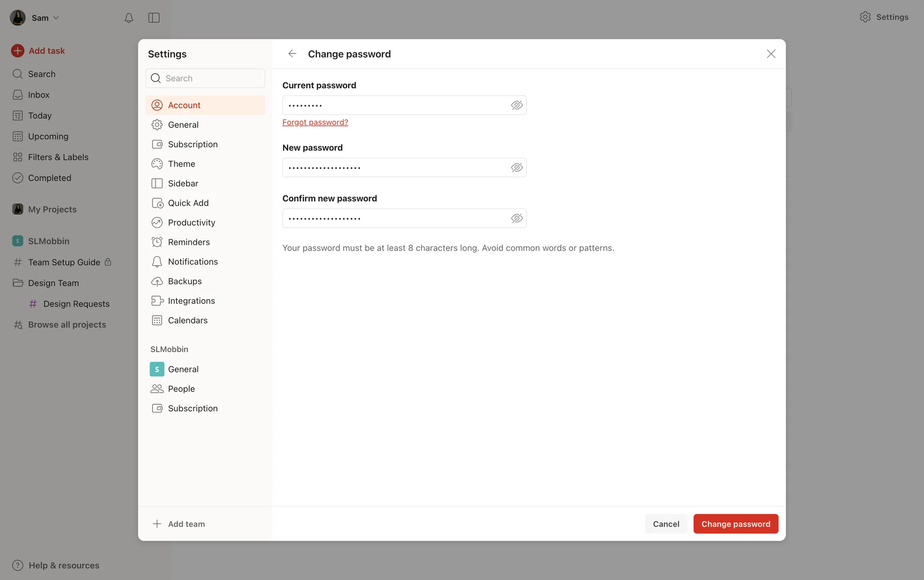Expand the SLMobbin workspace in the sidebar

48,241
